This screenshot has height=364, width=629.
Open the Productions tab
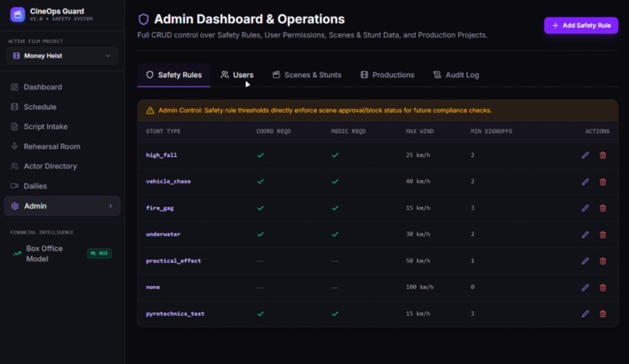[x=387, y=75]
